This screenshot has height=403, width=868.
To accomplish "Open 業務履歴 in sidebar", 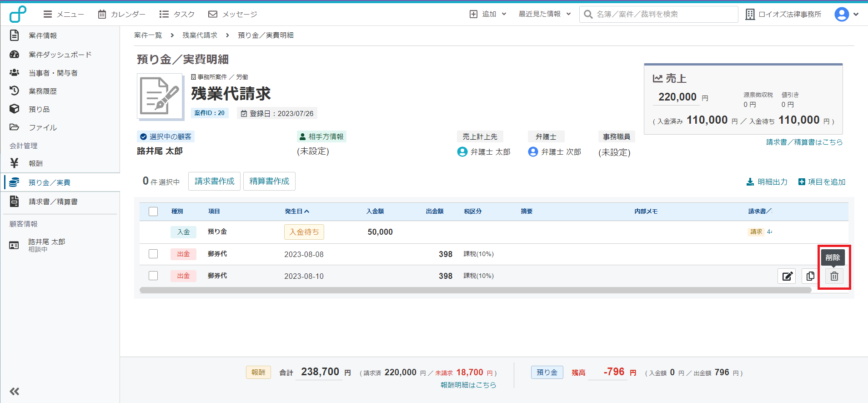I will [43, 91].
